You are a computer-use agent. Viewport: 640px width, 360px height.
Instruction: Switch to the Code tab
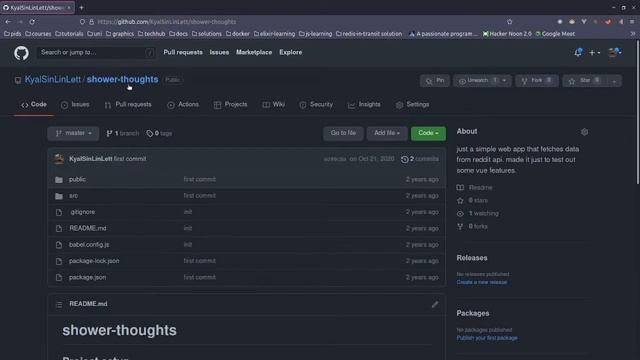(34, 104)
